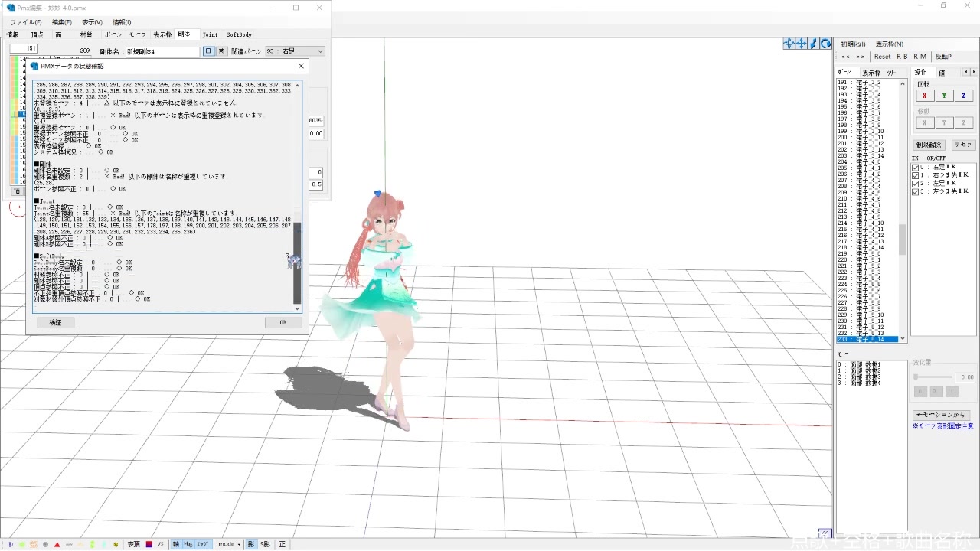Image resolution: width=980 pixels, height=551 pixels.
Task: Click the 正 button in bottom toolbar
Action: (x=282, y=544)
